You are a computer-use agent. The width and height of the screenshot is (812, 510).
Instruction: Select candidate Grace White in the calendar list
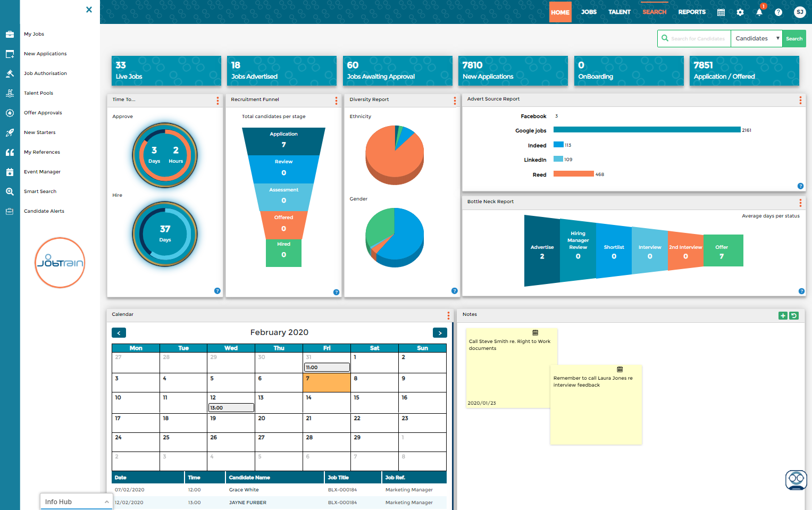coord(244,489)
